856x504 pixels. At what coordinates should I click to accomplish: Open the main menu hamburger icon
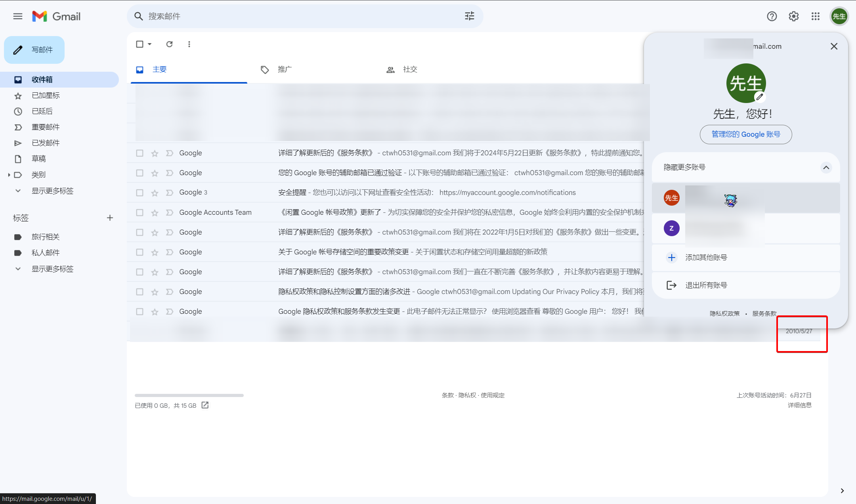(18, 16)
